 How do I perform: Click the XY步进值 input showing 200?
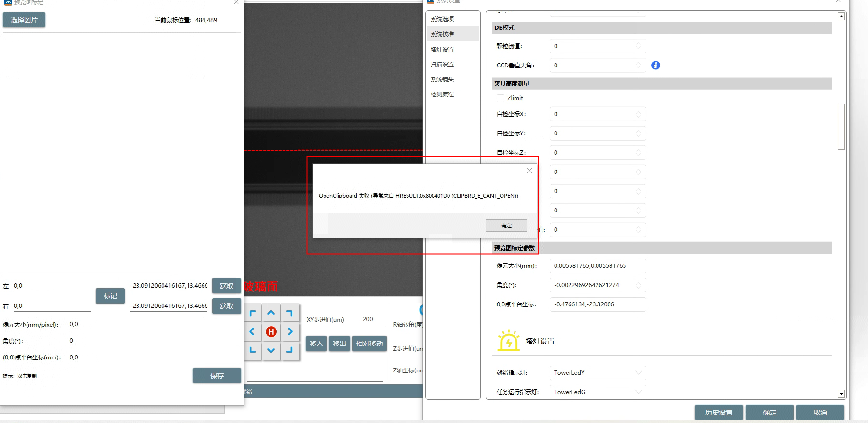click(367, 319)
